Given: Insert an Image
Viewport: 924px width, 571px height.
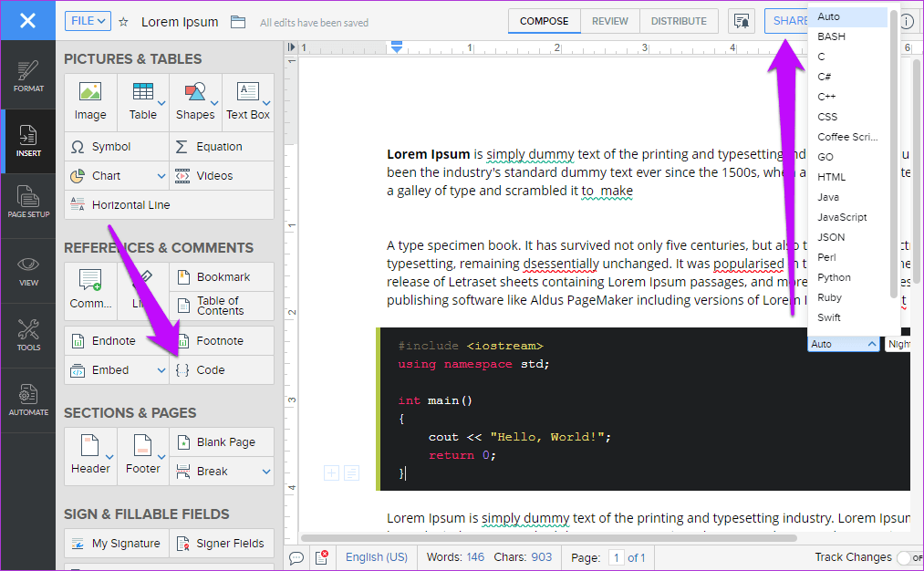Looking at the screenshot, I should (90, 102).
